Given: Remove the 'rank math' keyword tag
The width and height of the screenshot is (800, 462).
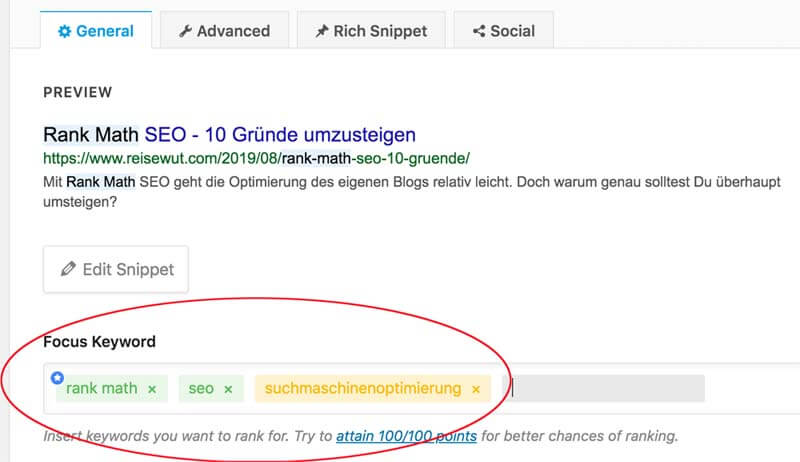Looking at the screenshot, I should coord(152,389).
